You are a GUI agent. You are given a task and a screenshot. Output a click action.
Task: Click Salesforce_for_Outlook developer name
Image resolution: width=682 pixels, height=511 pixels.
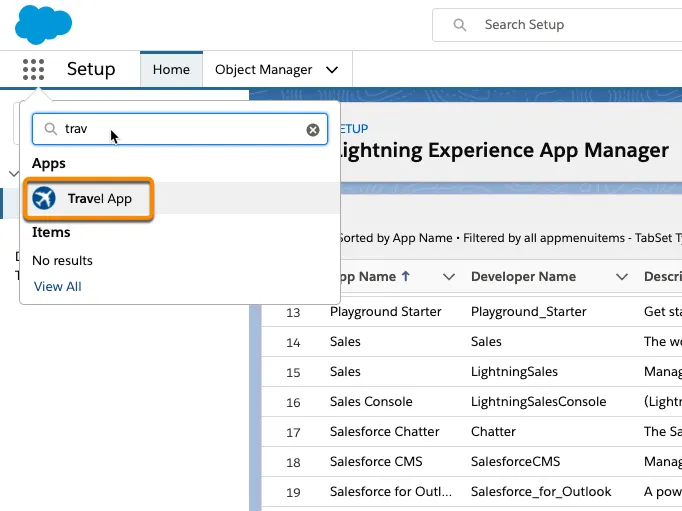coord(541,491)
